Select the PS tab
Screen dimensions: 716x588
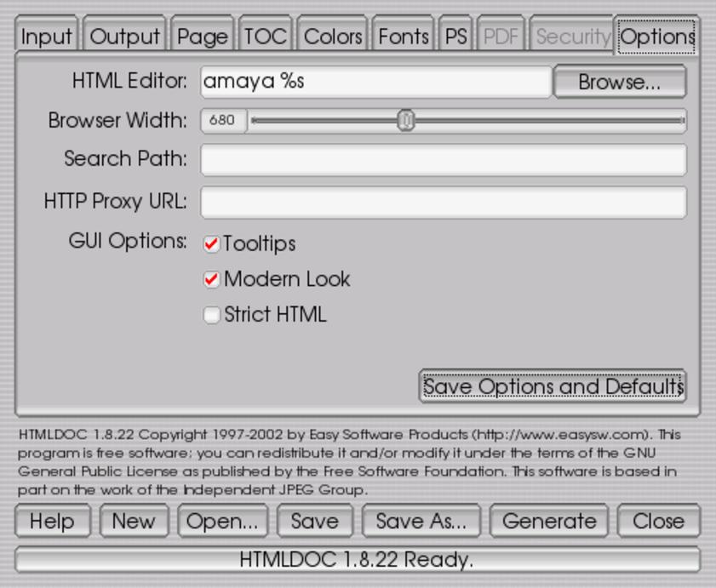(456, 37)
